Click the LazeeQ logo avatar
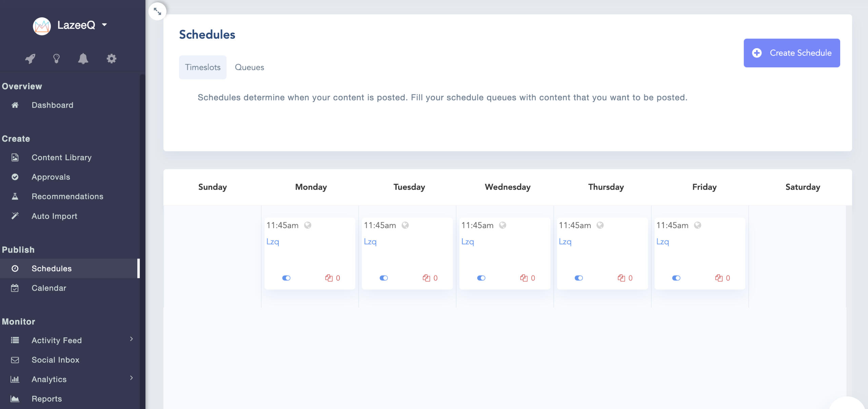 tap(42, 26)
